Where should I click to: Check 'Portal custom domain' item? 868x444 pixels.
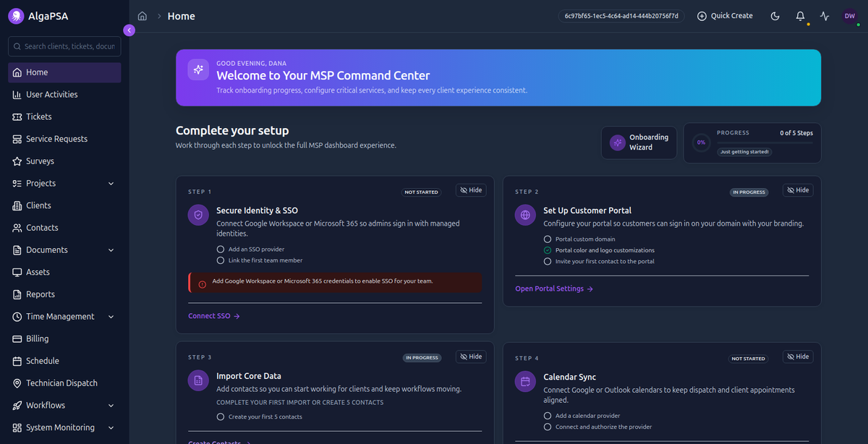coord(548,239)
